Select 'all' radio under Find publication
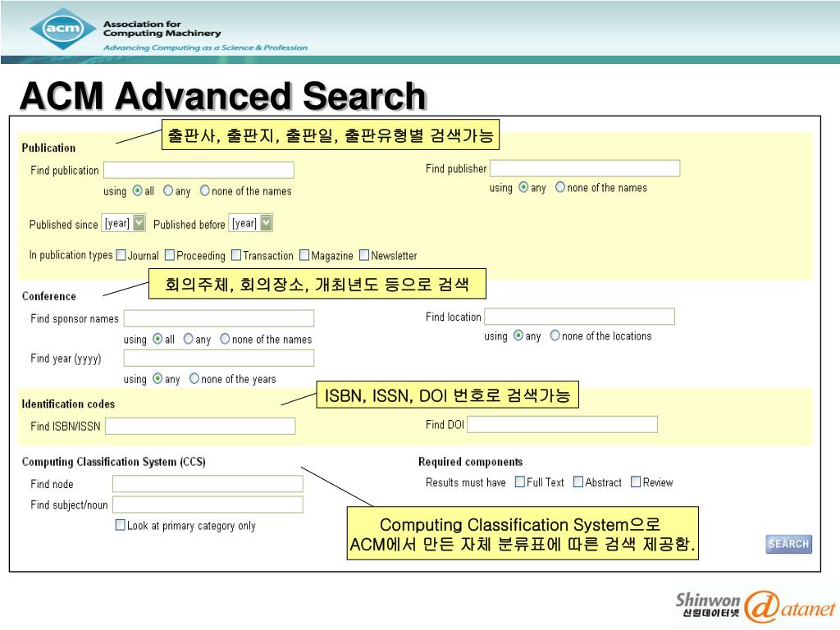This screenshot has width=840, height=630. pyautogui.click(x=138, y=190)
